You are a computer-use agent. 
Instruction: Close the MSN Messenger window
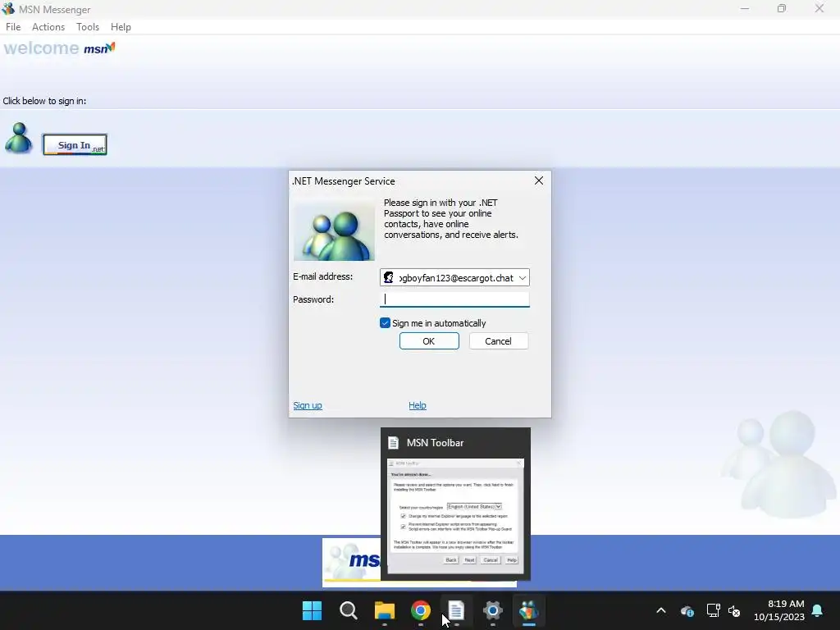(819, 8)
